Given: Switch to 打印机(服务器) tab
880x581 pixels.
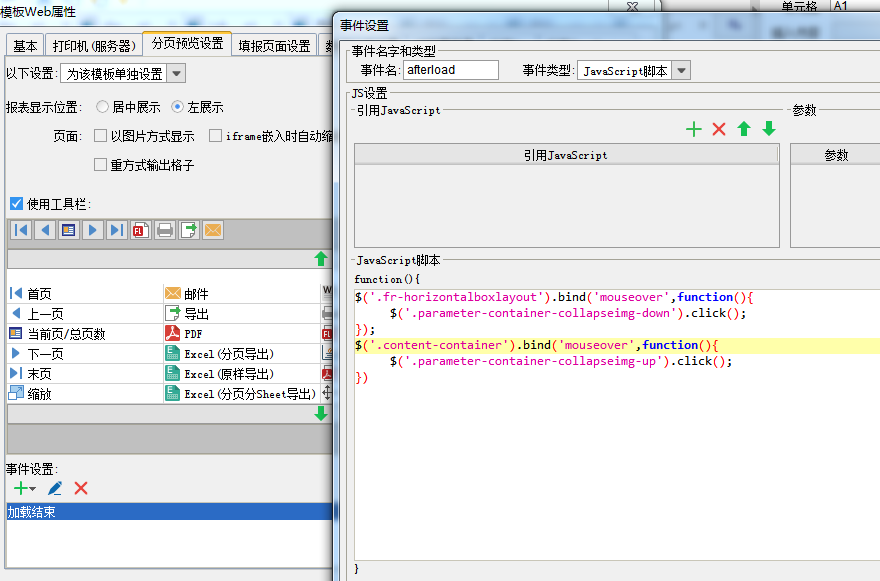Looking at the screenshot, I should pyautogui.click(x=94, y=46).
